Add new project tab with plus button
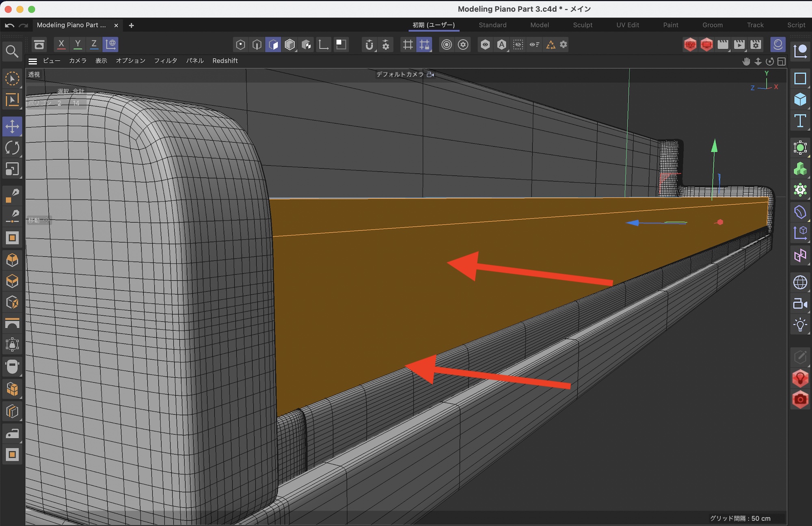Image resolution: width=812 pixels, height=526 pixels. pyautogui.click(x=131, y=25)
